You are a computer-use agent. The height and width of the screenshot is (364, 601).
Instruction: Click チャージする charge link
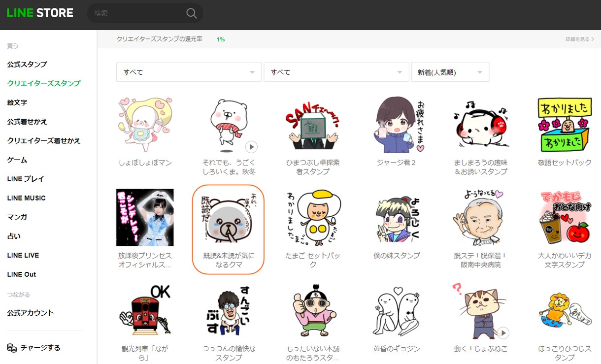pyautogui.click(x=40, y=348)
